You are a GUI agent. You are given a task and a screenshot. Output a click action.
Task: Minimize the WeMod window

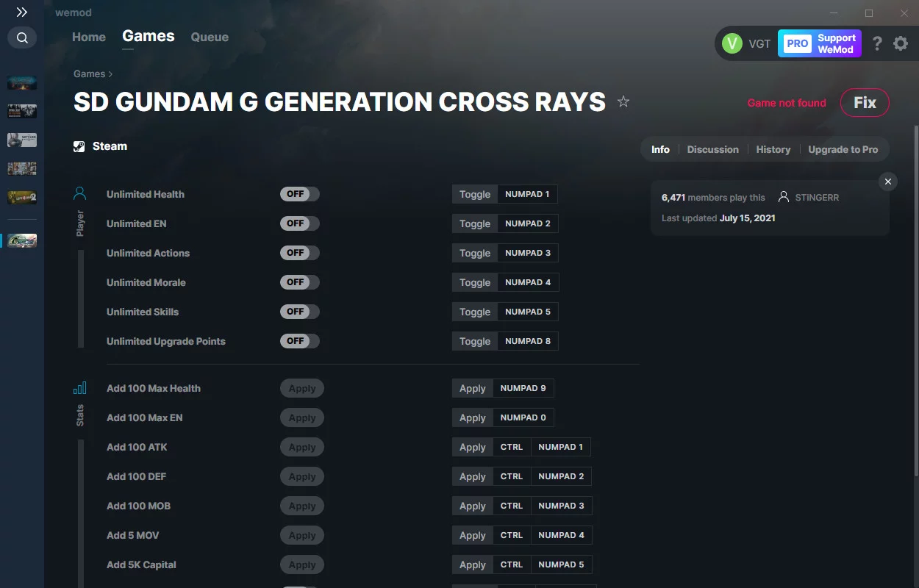834,13
